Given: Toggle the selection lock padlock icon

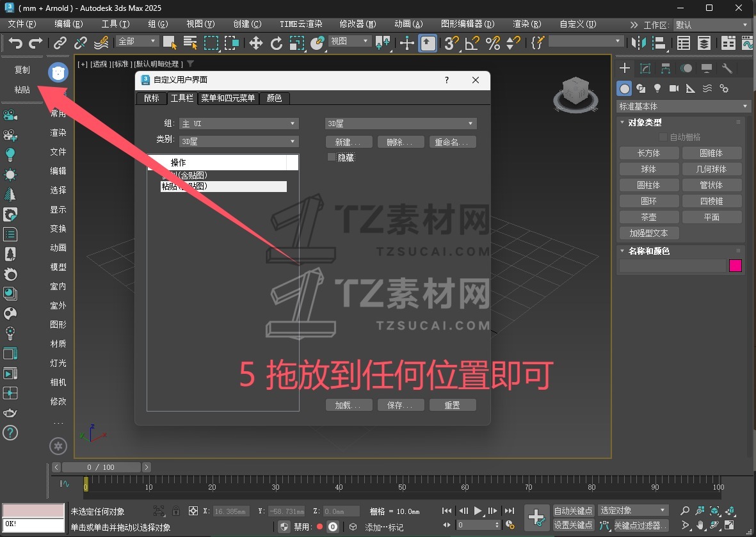Looking at the screenshot, I should coord(176,511).
